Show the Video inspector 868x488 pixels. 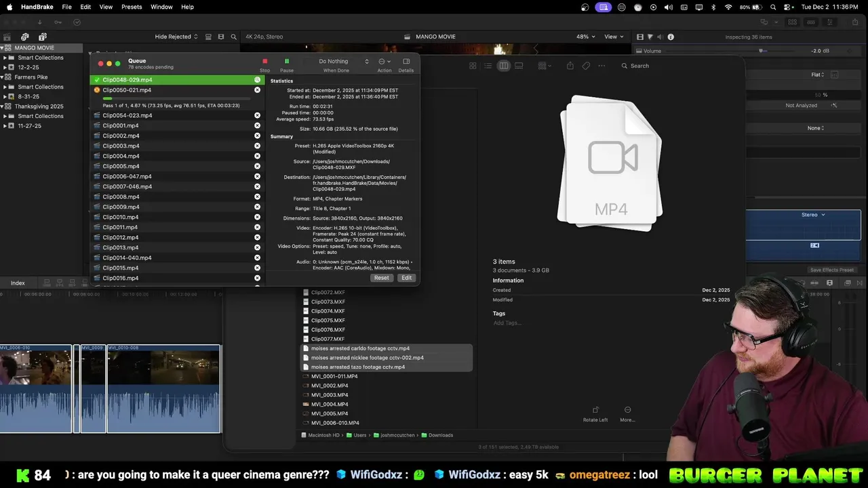[x=639, y=37]
